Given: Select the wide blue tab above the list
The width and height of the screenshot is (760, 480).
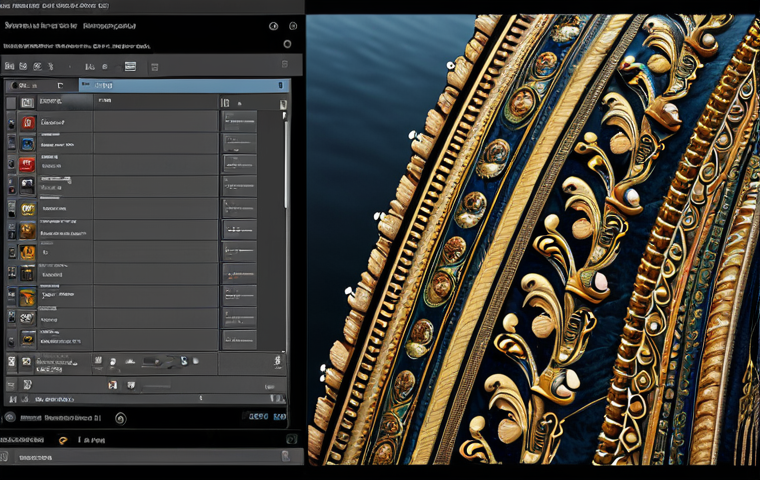Looking at the screenshot, I should pos(184,85).
